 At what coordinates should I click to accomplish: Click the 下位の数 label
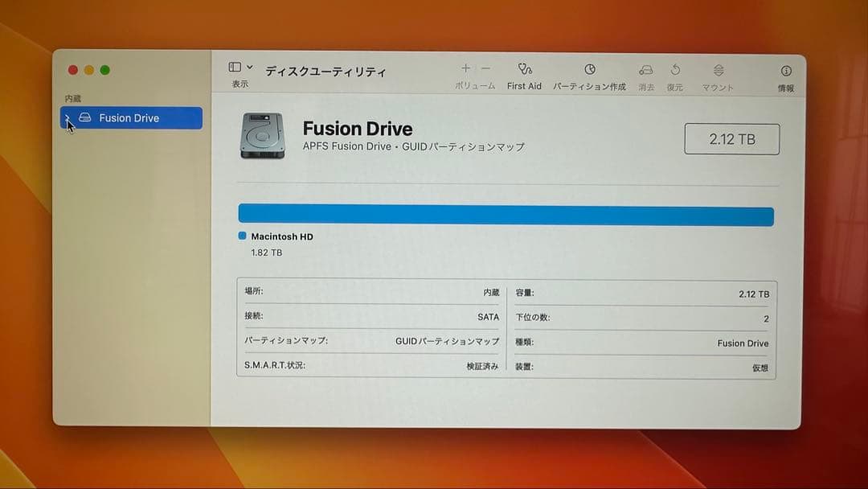coord(533,318)
